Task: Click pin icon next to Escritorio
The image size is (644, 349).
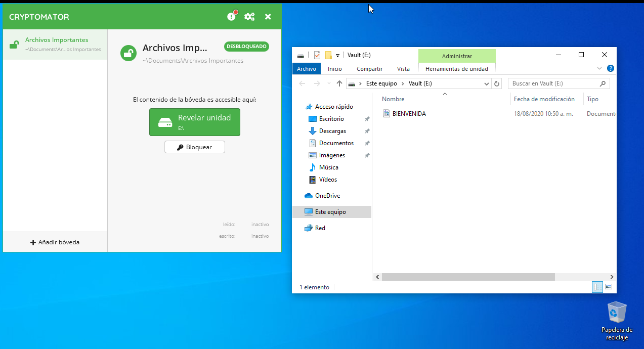Action: tap(367, 119)
